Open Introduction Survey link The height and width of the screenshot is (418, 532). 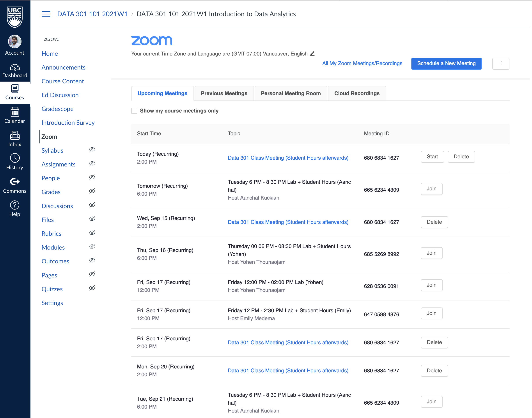(68, 123)
